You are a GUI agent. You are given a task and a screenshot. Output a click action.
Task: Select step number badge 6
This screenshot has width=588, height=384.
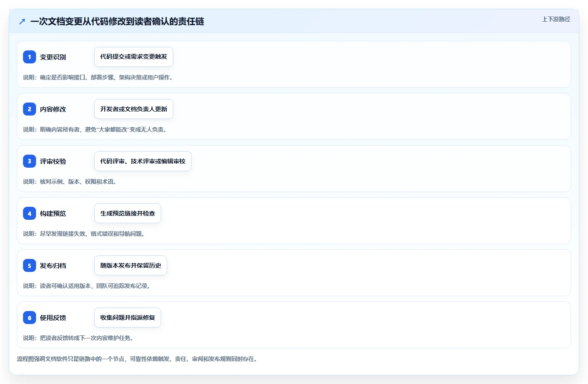30,318
